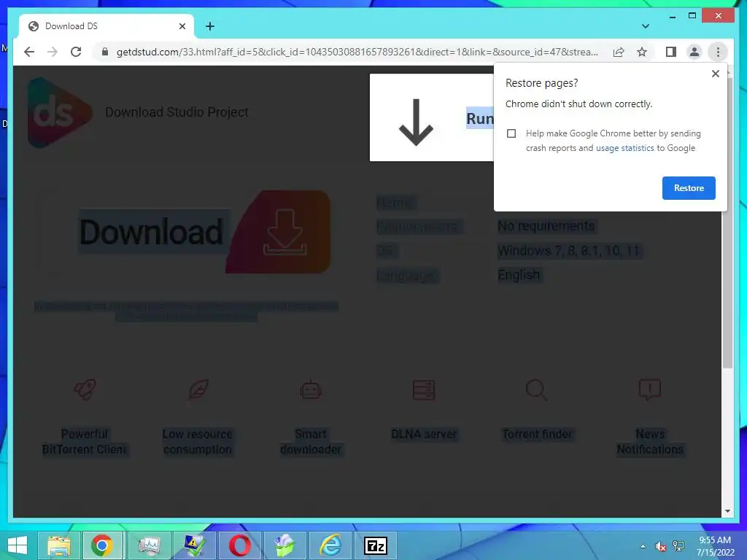Open a new tab

coord(210,26)
